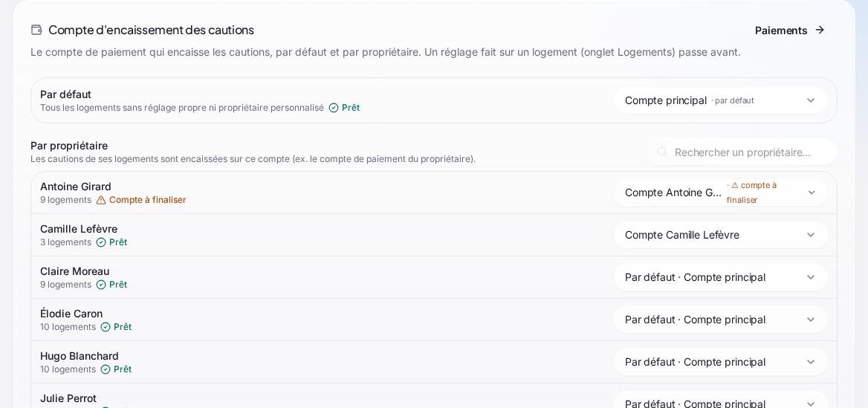
Task: Click chevron in Compte Camille Lefèvre selector
Action: point(811,235)
